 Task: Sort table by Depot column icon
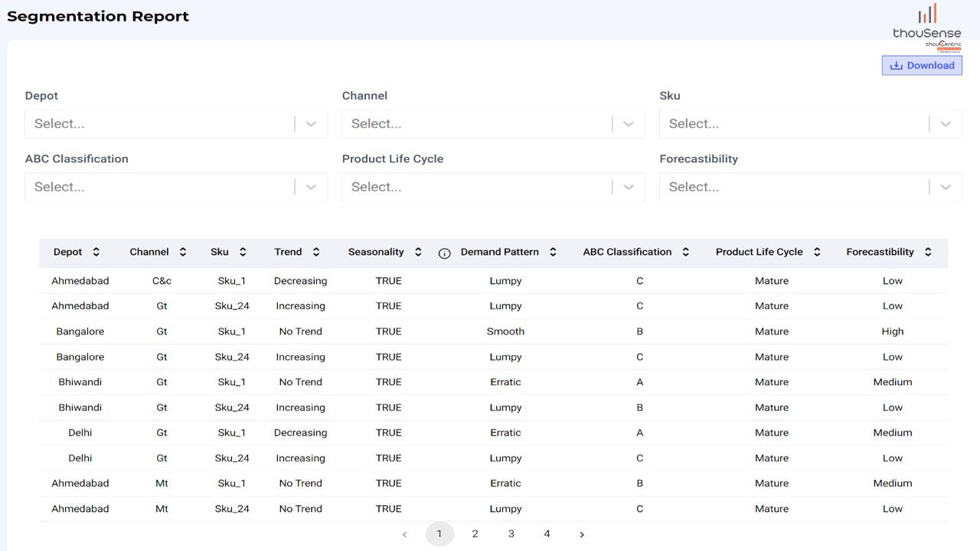pos(96,252)
